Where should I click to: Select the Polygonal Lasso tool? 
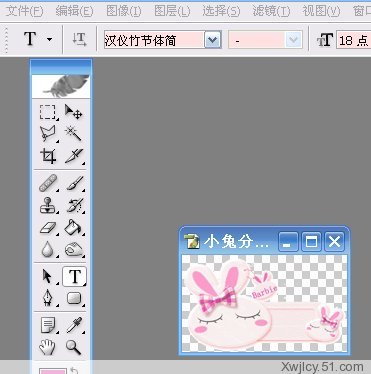point(48,133)
